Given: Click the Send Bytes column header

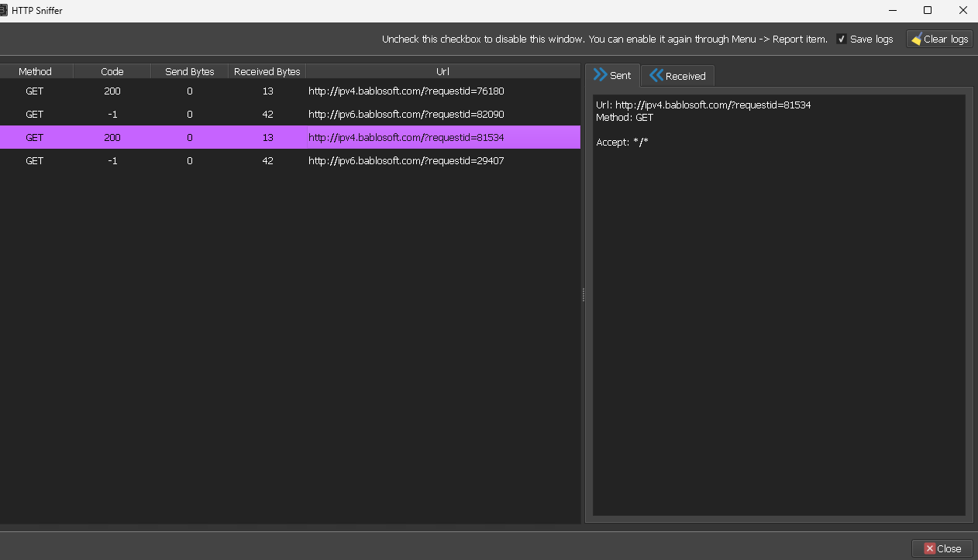Looking at the screenshot, I should point(189,71).
